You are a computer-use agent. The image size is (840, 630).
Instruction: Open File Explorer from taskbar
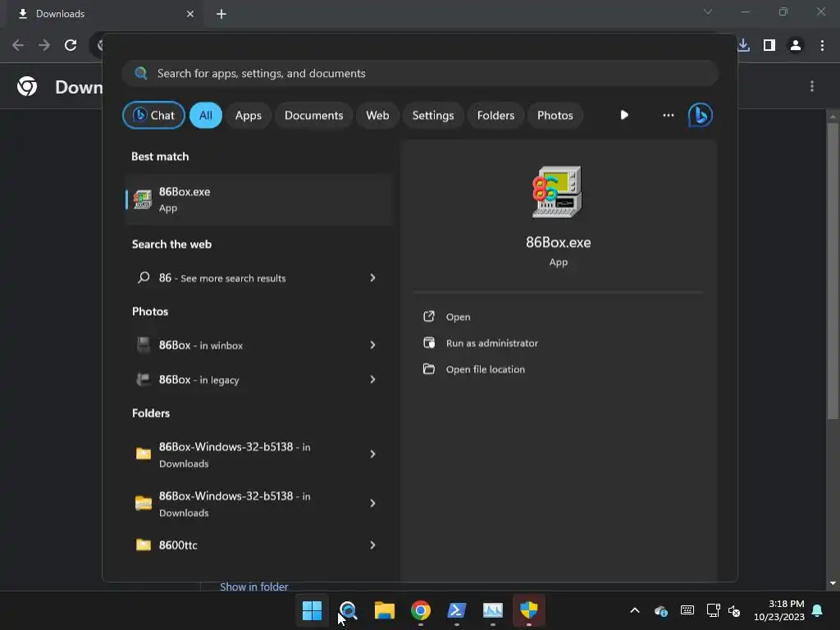(384, 610)
